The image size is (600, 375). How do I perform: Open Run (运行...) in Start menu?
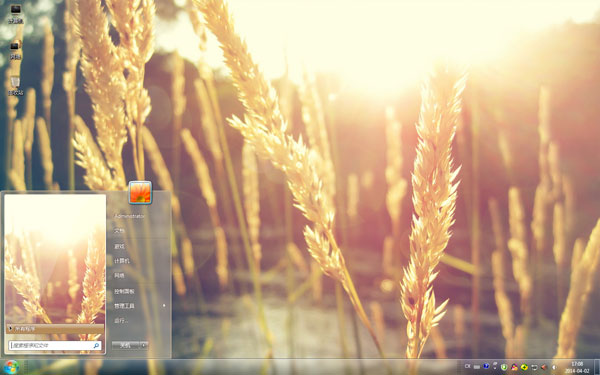pyautogui.click(x=121, y=321)
